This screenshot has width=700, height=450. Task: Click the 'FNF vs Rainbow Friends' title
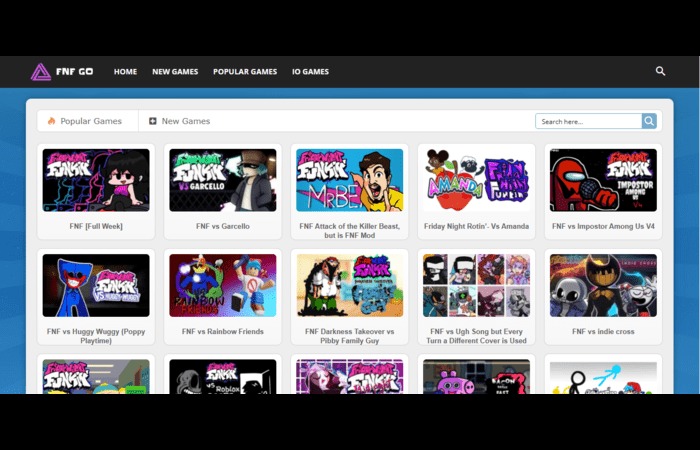tap(223, 332)
